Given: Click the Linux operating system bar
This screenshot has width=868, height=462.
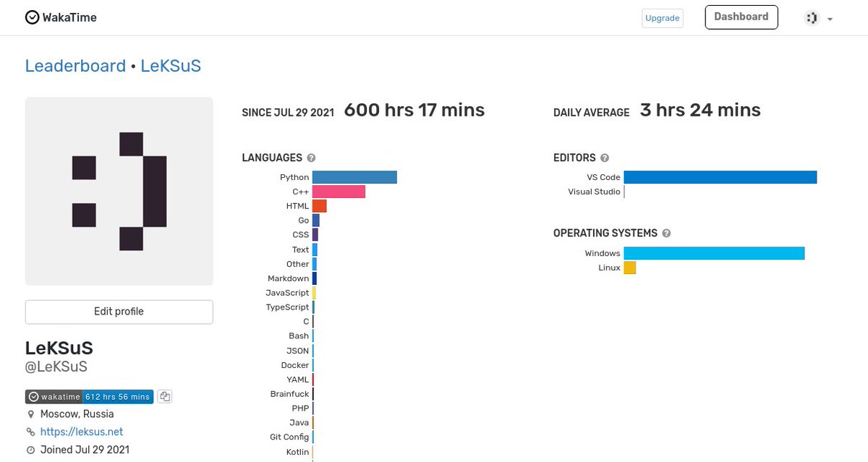Looking at the screenshot, I should [630, 268].
